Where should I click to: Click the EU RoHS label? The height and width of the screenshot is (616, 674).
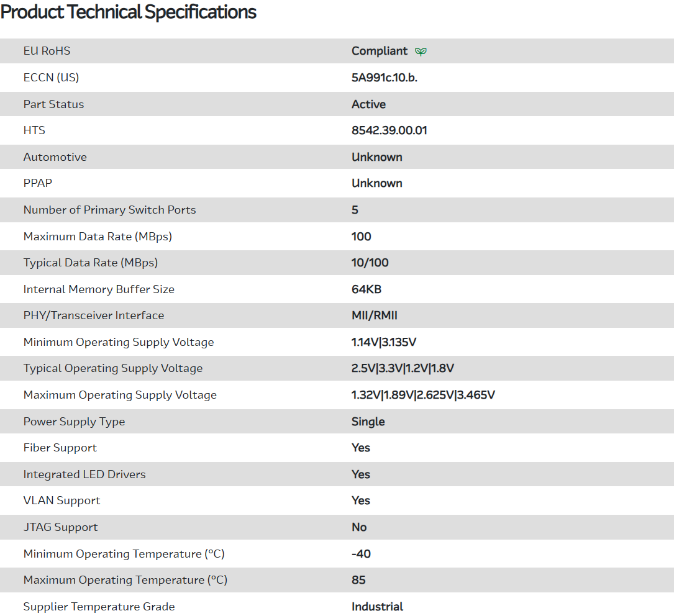point(47,51)
